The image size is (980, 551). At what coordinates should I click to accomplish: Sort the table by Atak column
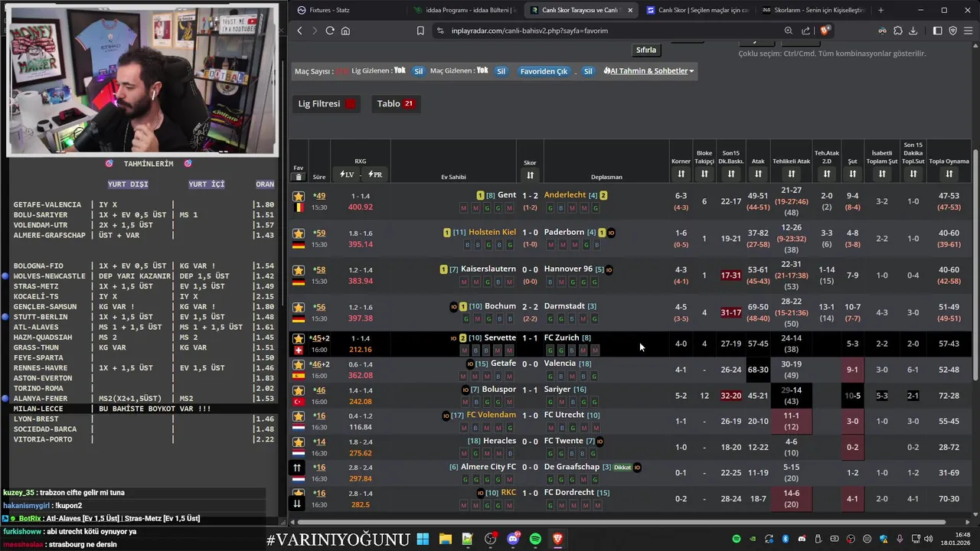coord(758,174)
